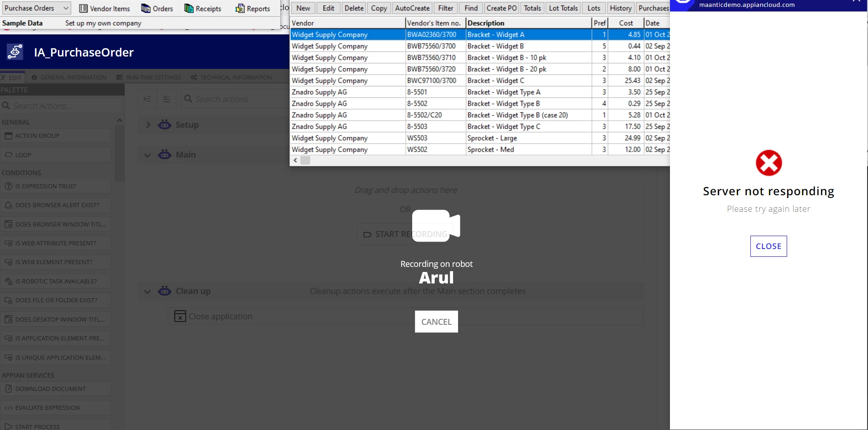Open the Purchase Orders dropdown

(x=36, y=8)
